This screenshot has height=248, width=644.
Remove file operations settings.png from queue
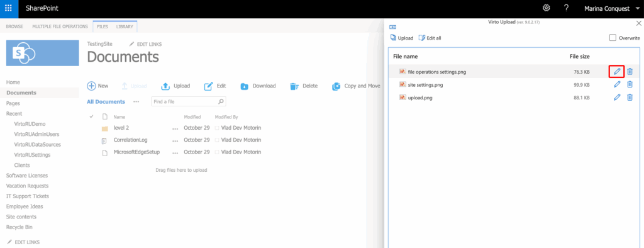[x=630, y=72]
